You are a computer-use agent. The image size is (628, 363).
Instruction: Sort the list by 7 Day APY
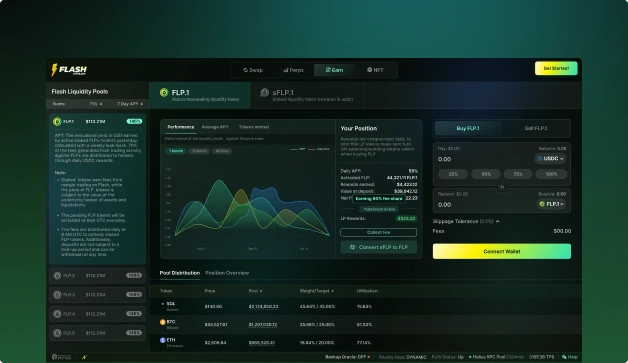(130, 104)
